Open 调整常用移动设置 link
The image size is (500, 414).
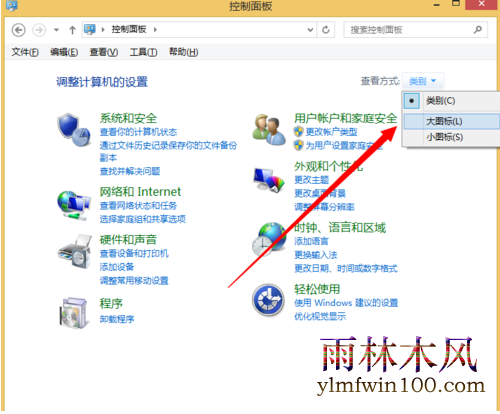pos(134,280)
